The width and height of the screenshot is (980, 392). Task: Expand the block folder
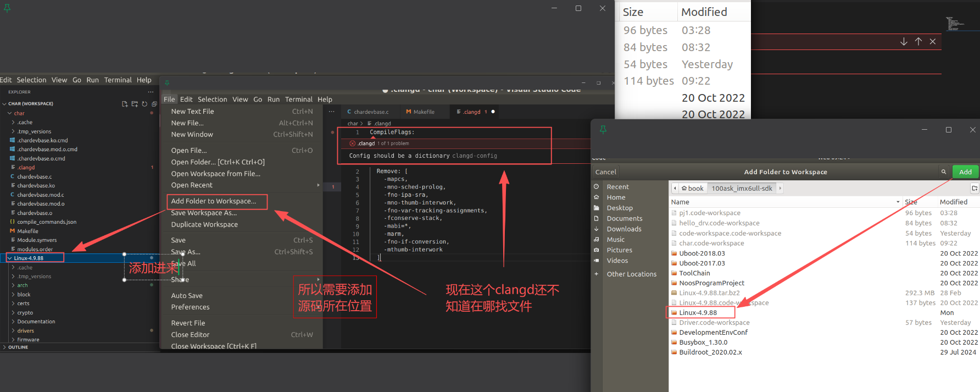click(x=13, y=295)
